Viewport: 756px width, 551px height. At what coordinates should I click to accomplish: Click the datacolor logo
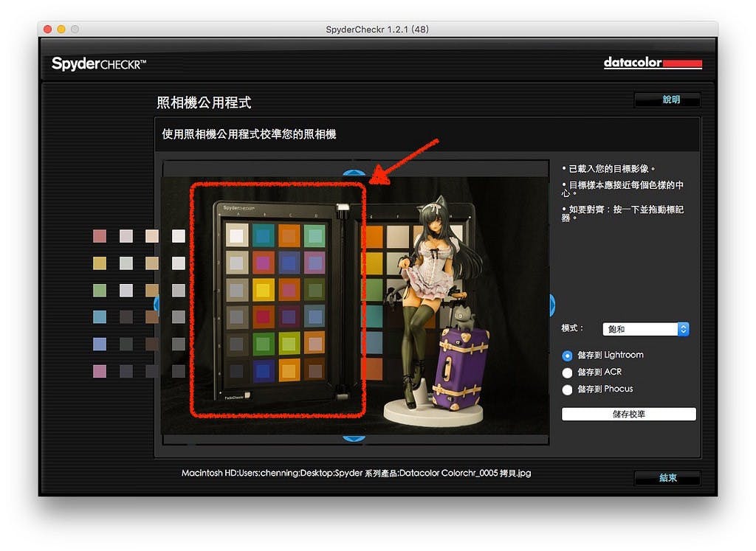[653, 63]
